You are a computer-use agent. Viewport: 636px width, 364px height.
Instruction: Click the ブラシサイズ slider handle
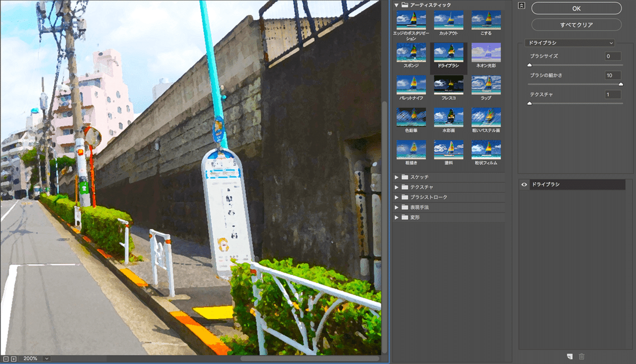tap(529, 65)
